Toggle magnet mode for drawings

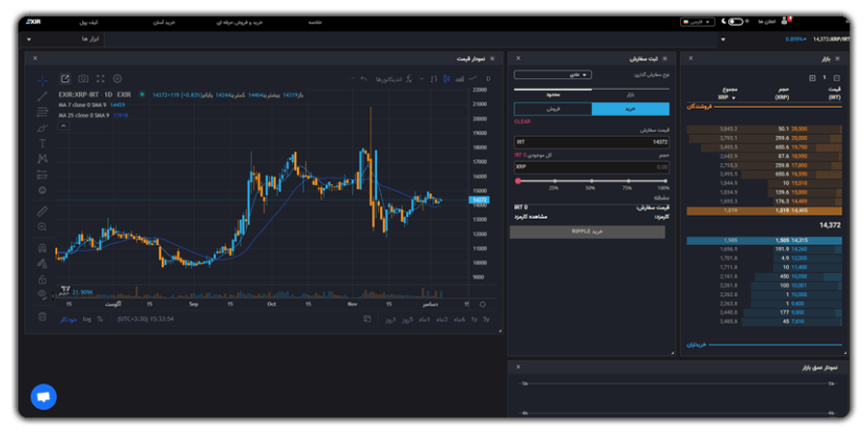42,248
